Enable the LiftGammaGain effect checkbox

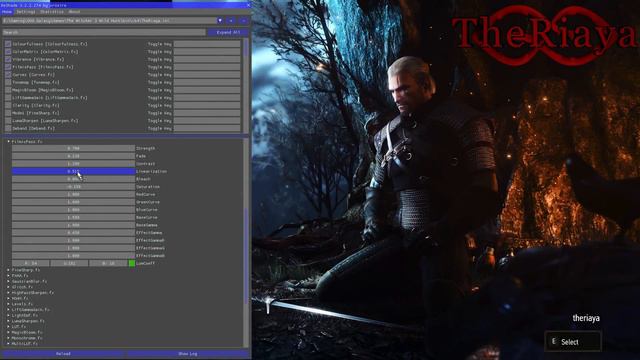point(8,98)
